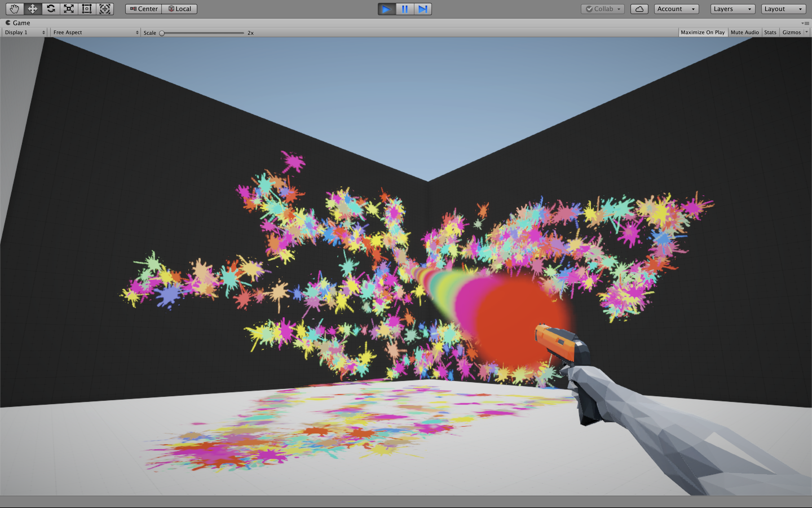Click the Scale slider handle
This screenshot has width=812, height=508.
[x=162, y=33]
